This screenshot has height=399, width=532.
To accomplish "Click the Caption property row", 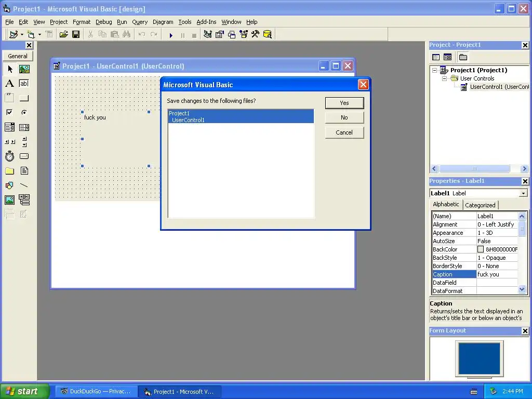I will click(x=475, y=274).
